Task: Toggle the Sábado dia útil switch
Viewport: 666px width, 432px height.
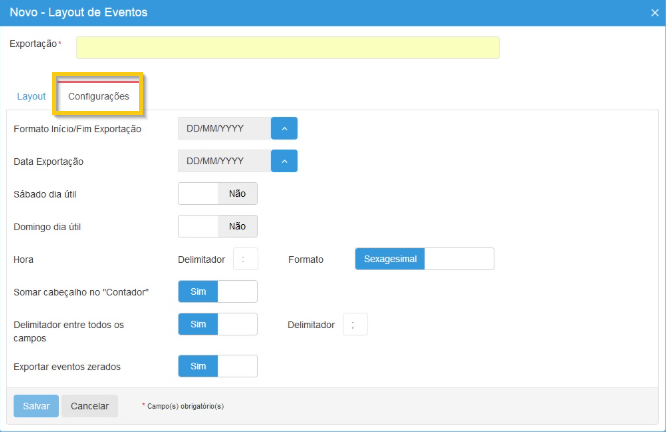Action: coord(218,194)
